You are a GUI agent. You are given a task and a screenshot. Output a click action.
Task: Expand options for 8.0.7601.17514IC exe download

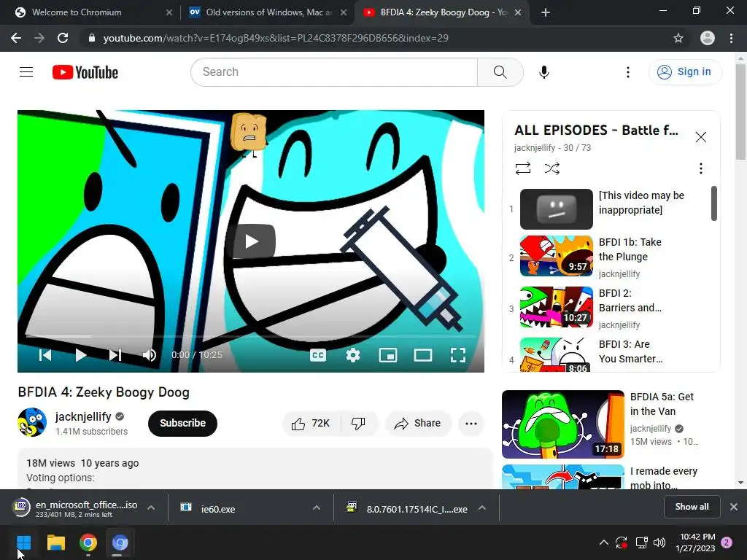pyautogui.click(x=482, y=507)
